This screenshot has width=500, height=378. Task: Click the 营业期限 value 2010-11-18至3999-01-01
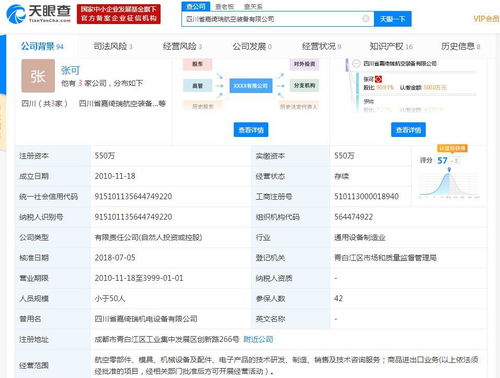click(139, 278)
